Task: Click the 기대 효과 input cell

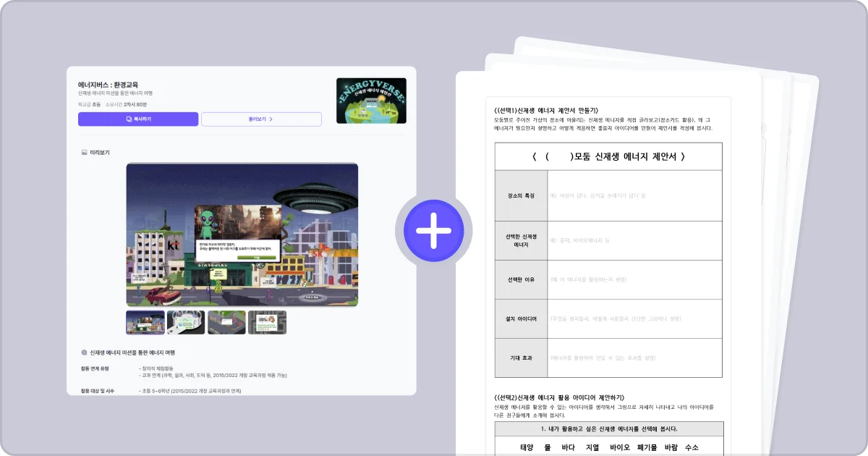Action: pyautogui.click(x=635, y=358)
